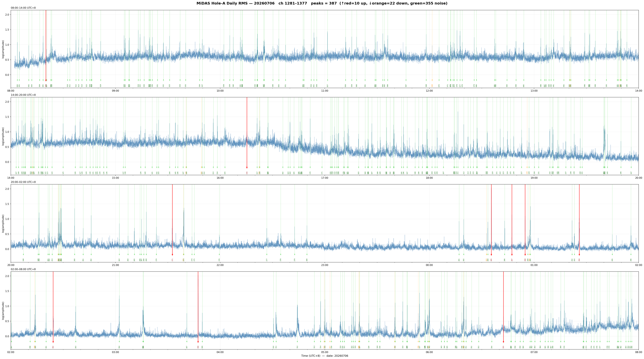Click the 12:00 time tick label

click(x=429, y=91)
